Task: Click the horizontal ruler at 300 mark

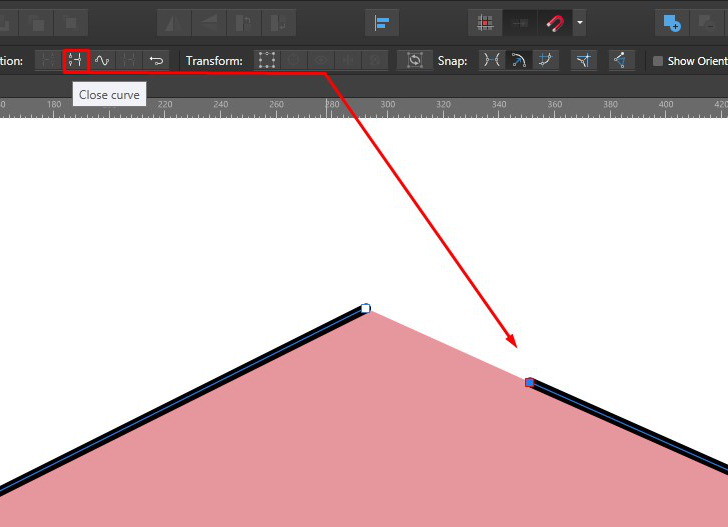Action: tap(388, 104)
